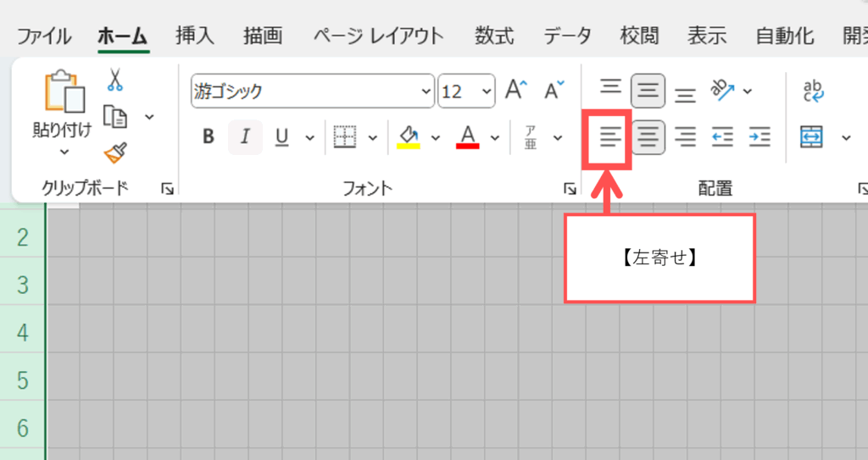Image resolution: width=868 pixels, height=460 pixels.
Task: Apply the yellow fill color
Action: (x=409, y=137)
